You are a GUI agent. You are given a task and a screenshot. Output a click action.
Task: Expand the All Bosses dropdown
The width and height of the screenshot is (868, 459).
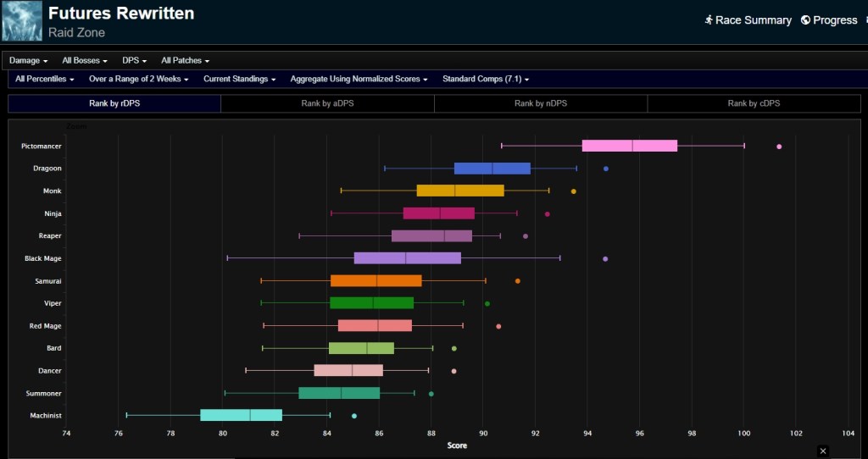pyautogui.click(x=85, y=61)
